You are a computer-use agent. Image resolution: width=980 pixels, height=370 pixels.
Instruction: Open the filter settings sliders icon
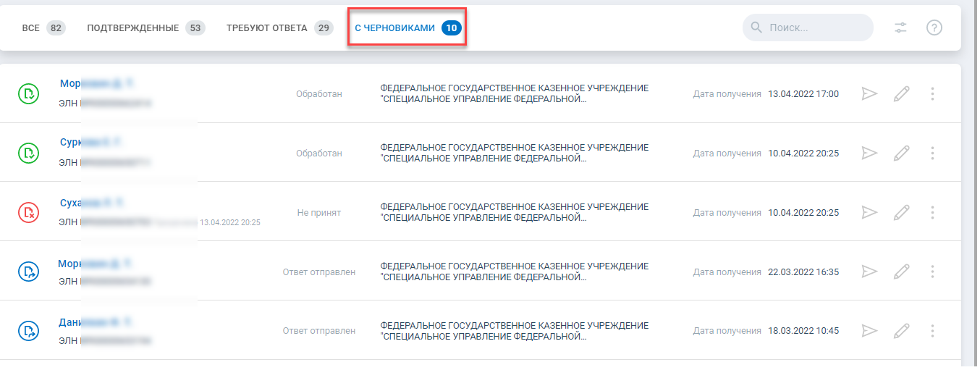(x=900, y=28)
